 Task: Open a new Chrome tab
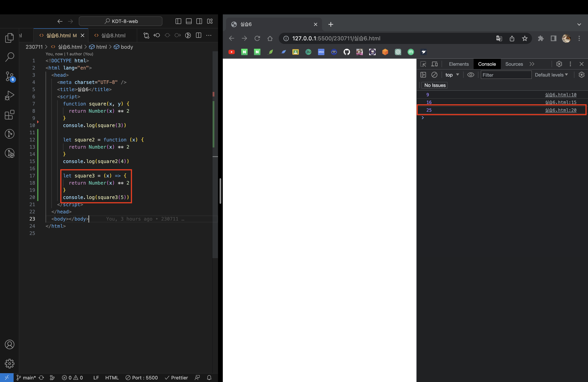[x=331, y=24]
